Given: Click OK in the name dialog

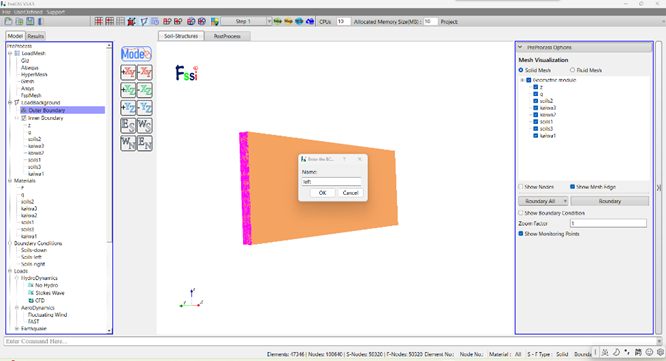Looking at the screenshot, I should tap(322, 193).
